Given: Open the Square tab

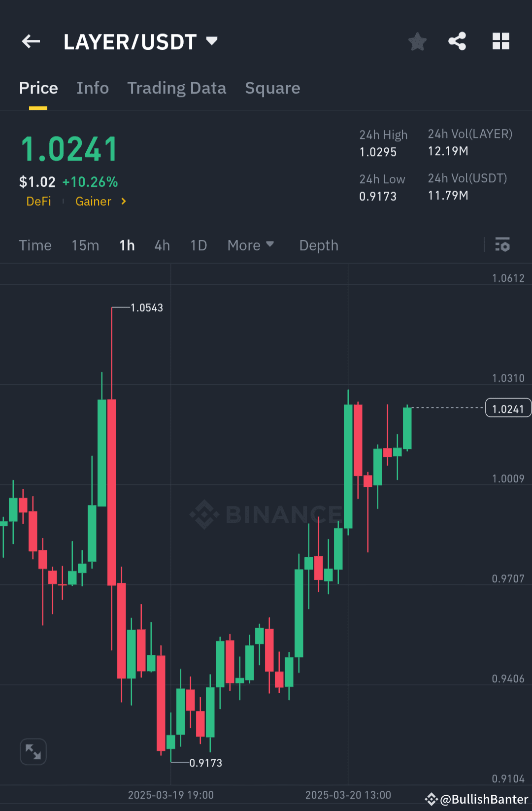Looking at the screenshot, I should point(272,88).
